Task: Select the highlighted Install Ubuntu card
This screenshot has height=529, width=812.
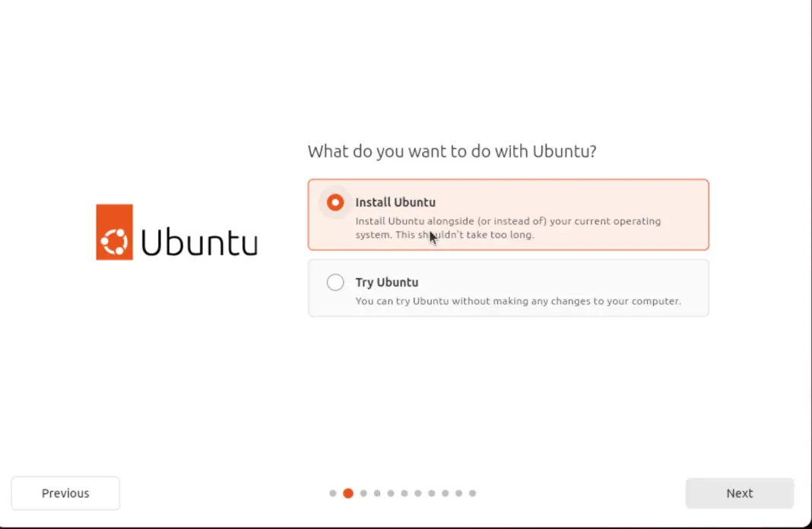Action: [508, 214]
